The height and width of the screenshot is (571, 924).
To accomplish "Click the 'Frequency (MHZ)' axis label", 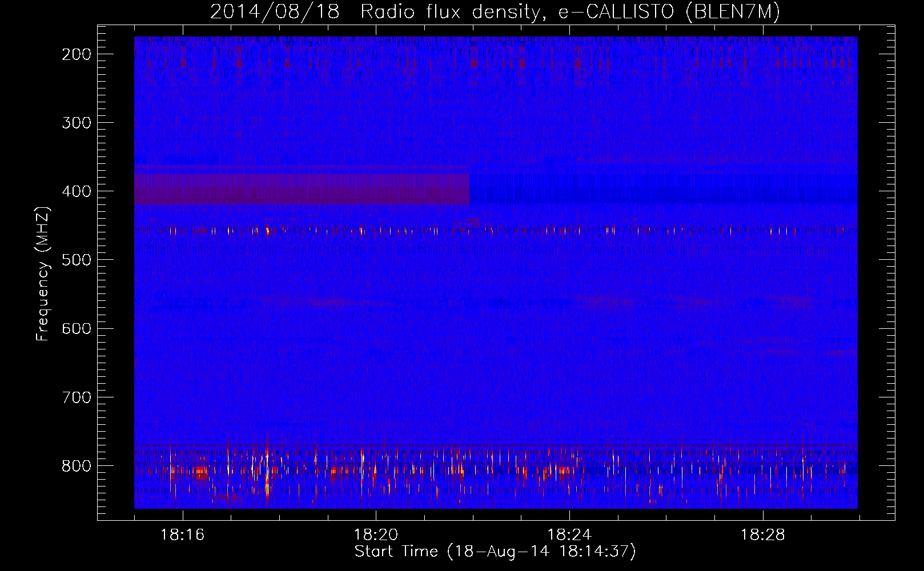I will 43,274.
